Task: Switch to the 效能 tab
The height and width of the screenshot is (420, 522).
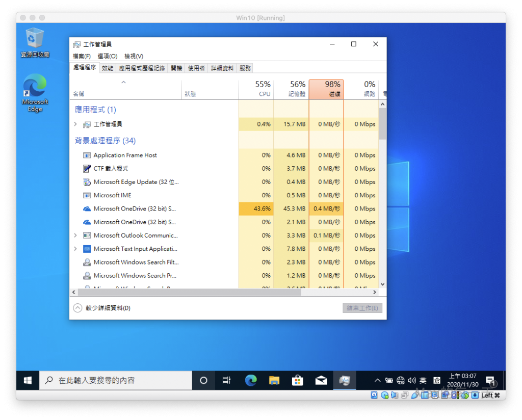Action: (108, 68)
